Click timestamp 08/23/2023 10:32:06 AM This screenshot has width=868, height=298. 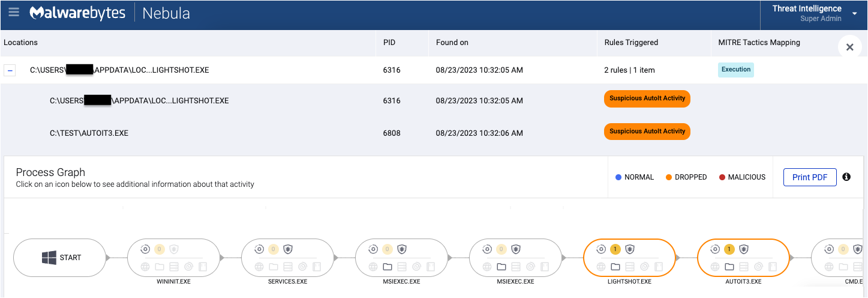coord(479,133)
